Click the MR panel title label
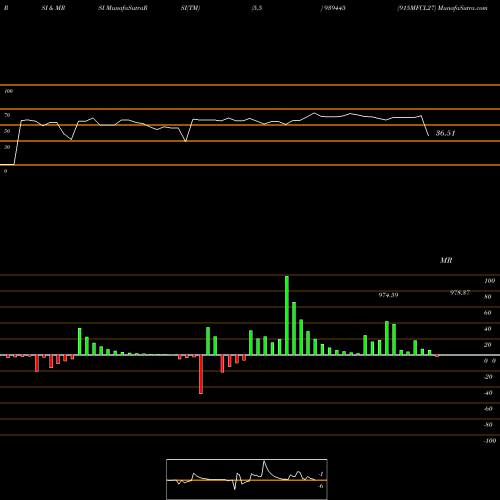Image resolution: width=500 pixels, height=500 pixels. click(446, 260)
